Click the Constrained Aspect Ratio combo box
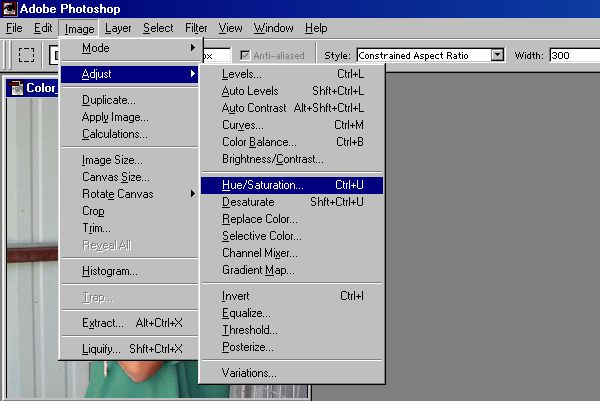The image size is (600, 401). click(x=430, y=55)
